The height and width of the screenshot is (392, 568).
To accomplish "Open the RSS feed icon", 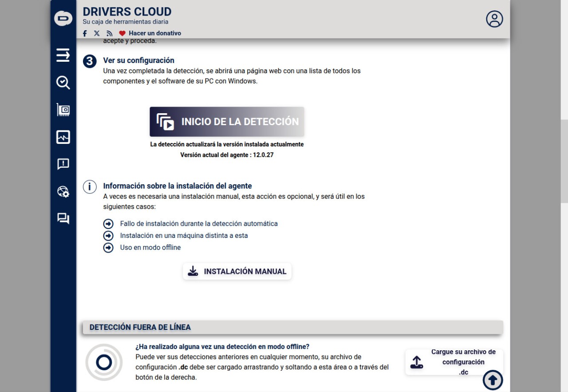I will (109, 33).
